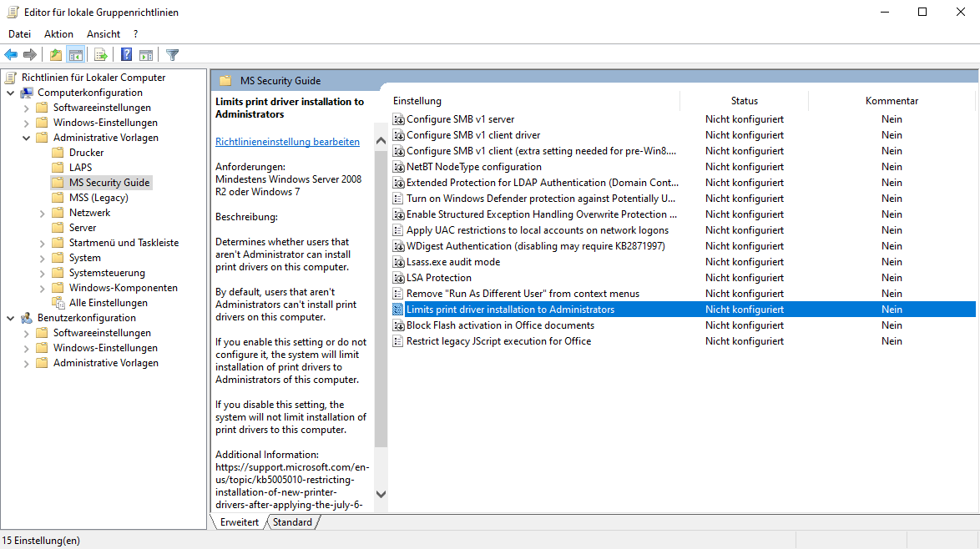Click the Computerkonfiguration computer icon

(x=27, y=93)
